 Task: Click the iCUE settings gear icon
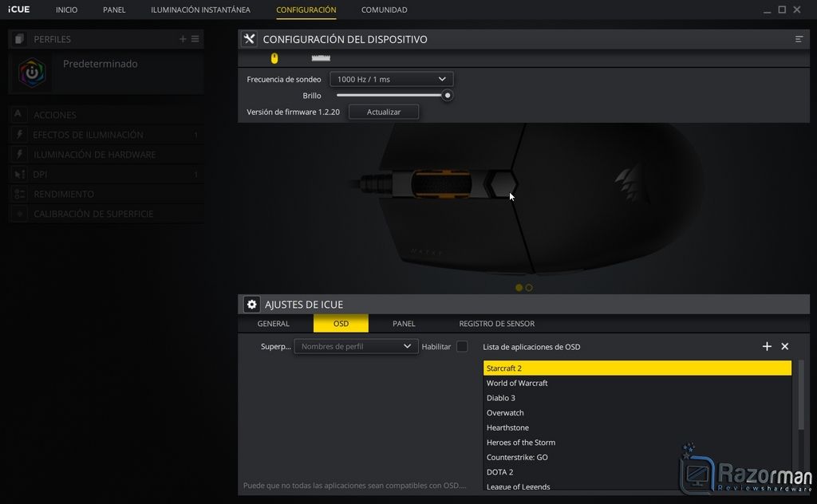point(251,305)
